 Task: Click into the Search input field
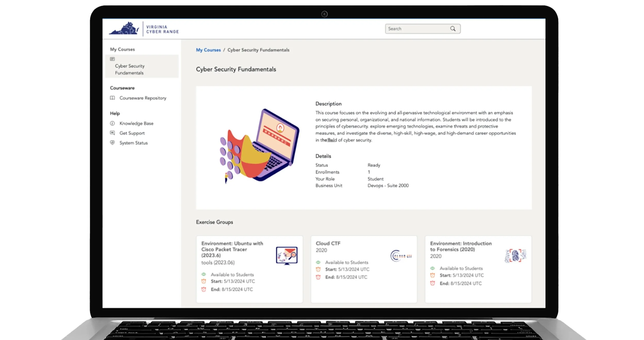coord(417,29)
